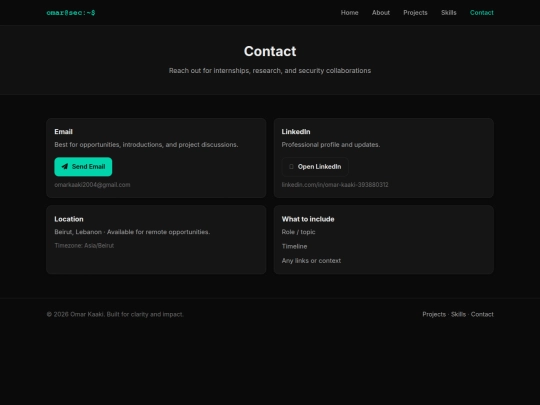Open Projects from the top navigation
Image resolution: width=540 pixels, height=405 pixels.
click(x=415, y=13)
